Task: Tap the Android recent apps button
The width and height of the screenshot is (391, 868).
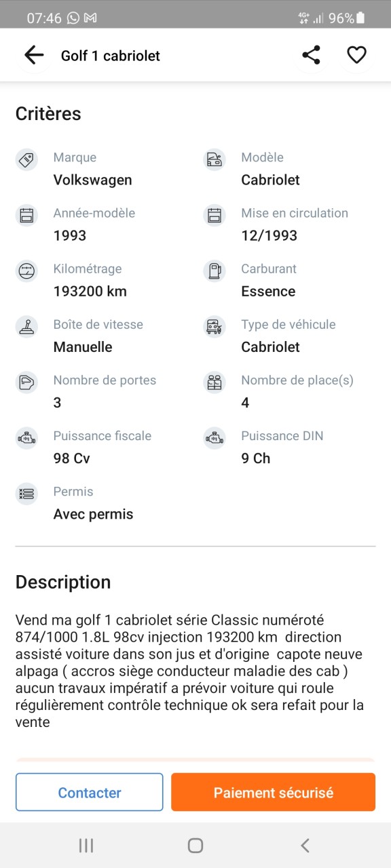Action: coord(86,845)
